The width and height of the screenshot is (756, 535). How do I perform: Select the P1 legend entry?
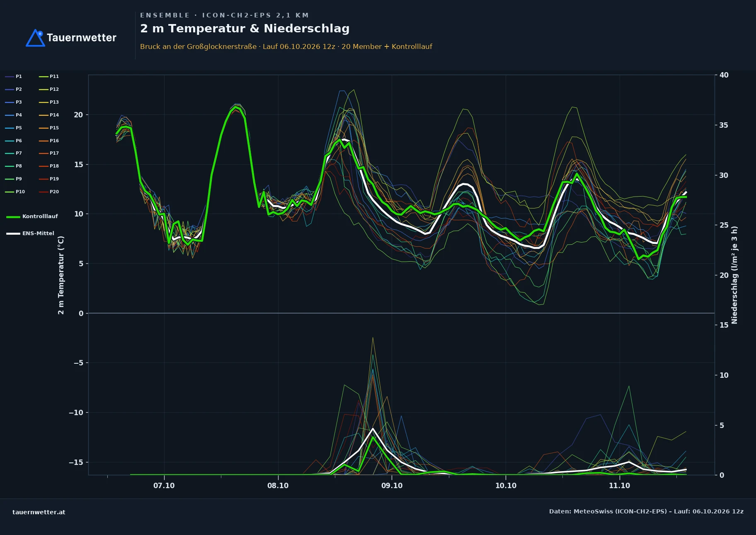coord(14,76)
